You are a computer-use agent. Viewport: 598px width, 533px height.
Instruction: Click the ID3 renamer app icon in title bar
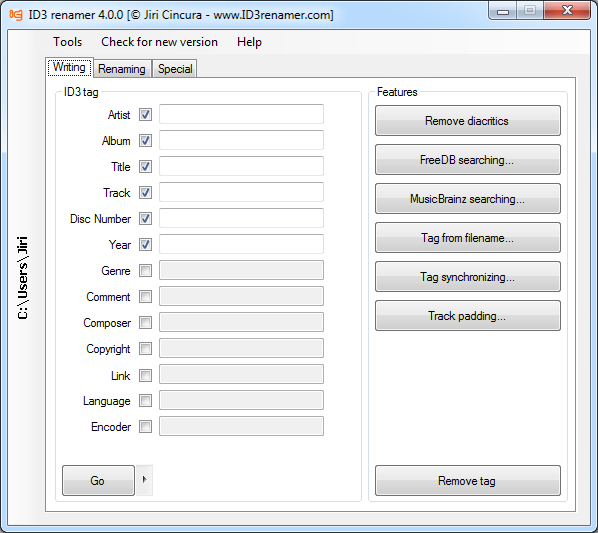[x=16, y=14]
